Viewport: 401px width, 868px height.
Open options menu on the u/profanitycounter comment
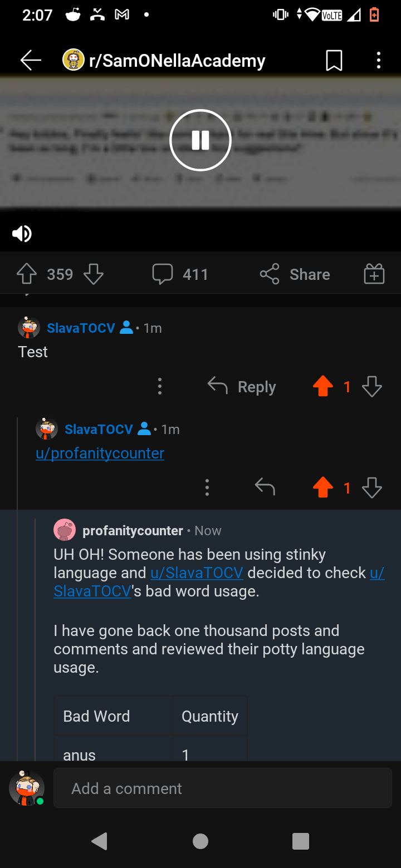coord(207,487)
